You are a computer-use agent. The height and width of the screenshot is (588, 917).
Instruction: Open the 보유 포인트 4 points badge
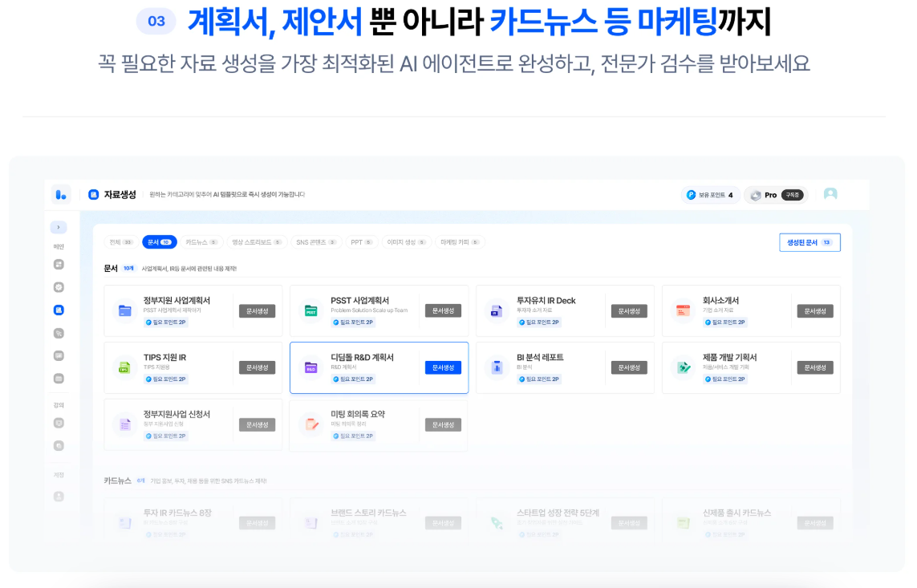[x=711, y=195]
